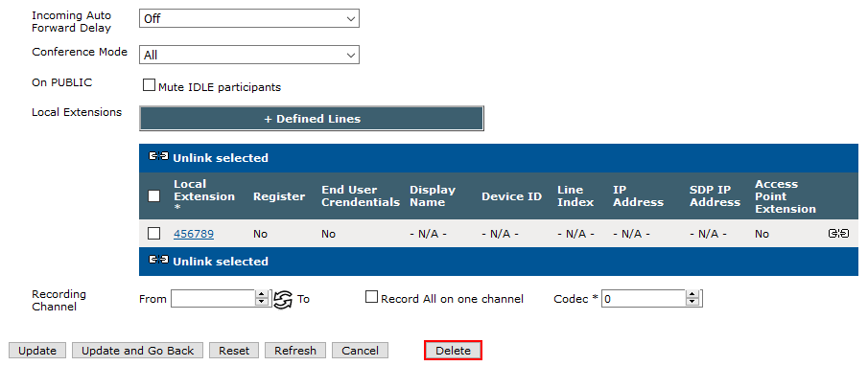Click the SDP IP Address column header
Image resolution: width=868 pixels, height=366 pixels.
coord(716,196)
